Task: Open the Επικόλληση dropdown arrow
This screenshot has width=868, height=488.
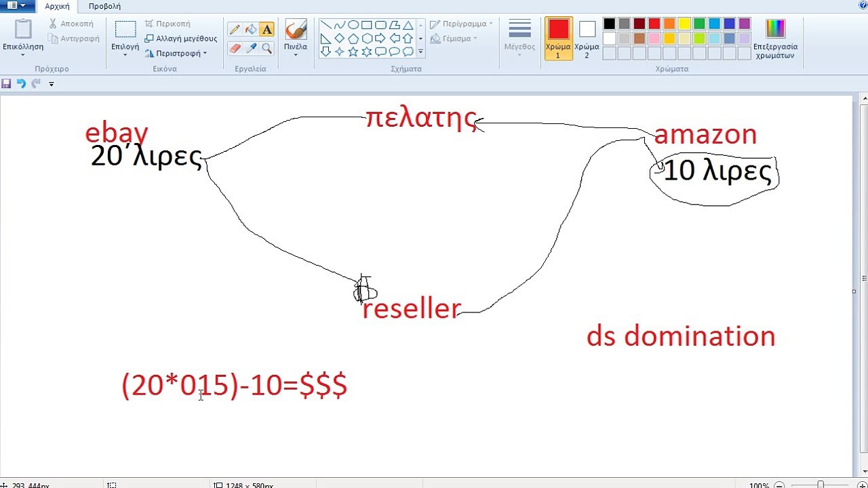Action: (23, 55)
